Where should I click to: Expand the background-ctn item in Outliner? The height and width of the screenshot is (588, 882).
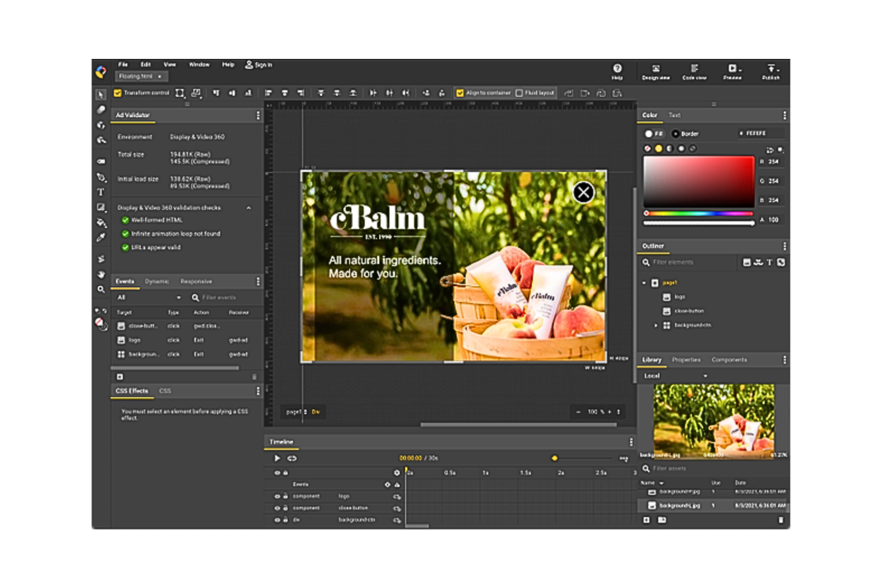pyautogui.click(x=656, y=325)
